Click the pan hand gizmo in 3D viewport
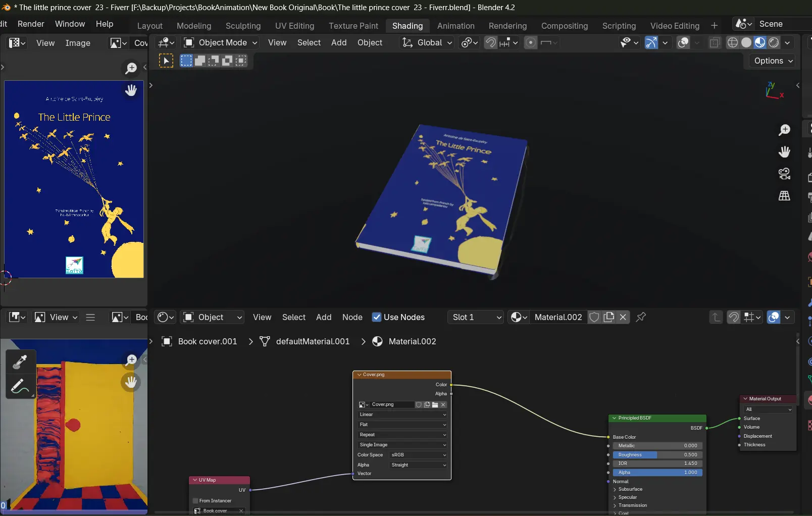This screenshot has height=516, width=812. click(784, 152)
